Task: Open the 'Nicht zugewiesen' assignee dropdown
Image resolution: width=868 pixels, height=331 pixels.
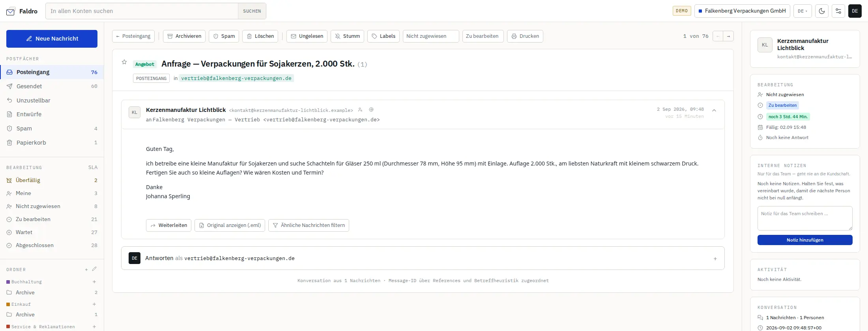Action: coord(431,36)
